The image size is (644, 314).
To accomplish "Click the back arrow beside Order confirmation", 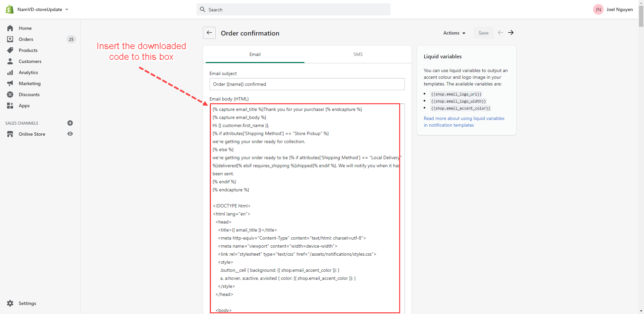I will [209, 33].
